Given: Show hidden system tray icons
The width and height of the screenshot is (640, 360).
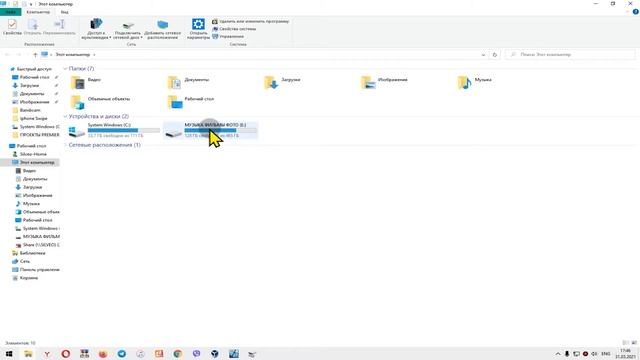Looking at the screenshot, I should (x=558, y=354).
